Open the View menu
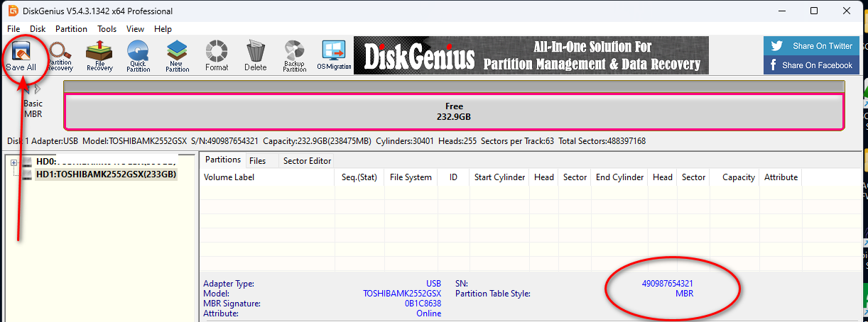 point(135,29)
